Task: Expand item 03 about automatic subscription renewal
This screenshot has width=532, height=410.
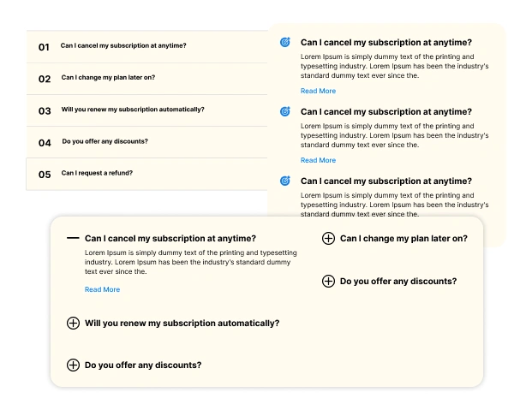Action: point(133,110)
